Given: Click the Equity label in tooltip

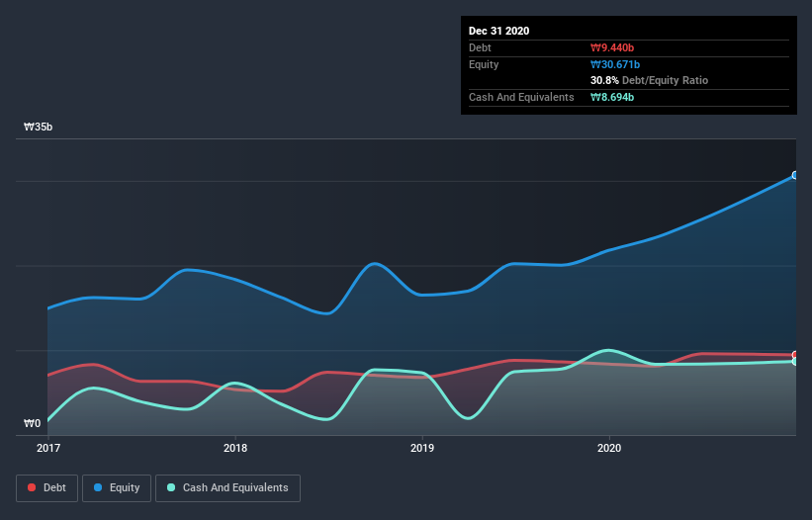Looking at the screenshot, I should 484,64.
